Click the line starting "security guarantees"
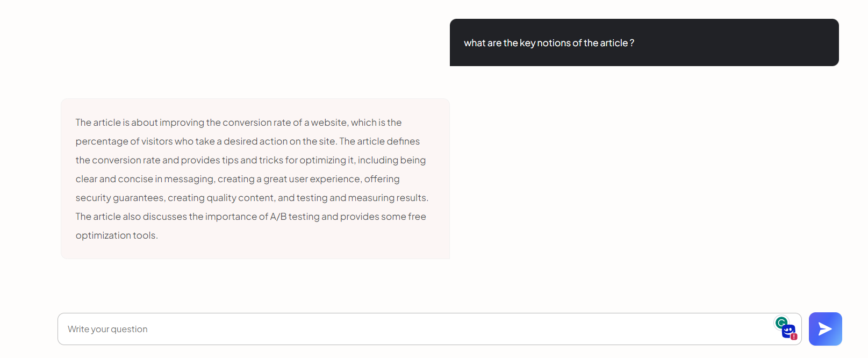Screen dimensions: 868x358 coord(252,198)
